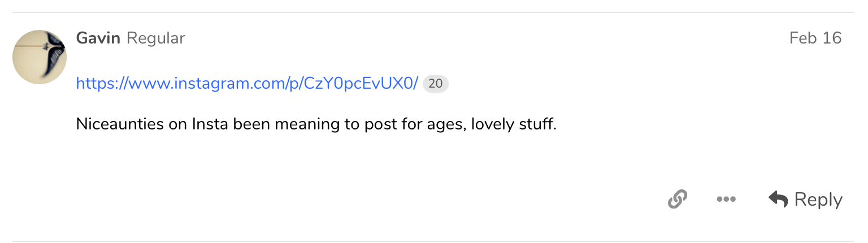Image resolution: width=868 pixels, height=243 pixels.
Task: Click the Reply text label
Action: coord(818,200)
